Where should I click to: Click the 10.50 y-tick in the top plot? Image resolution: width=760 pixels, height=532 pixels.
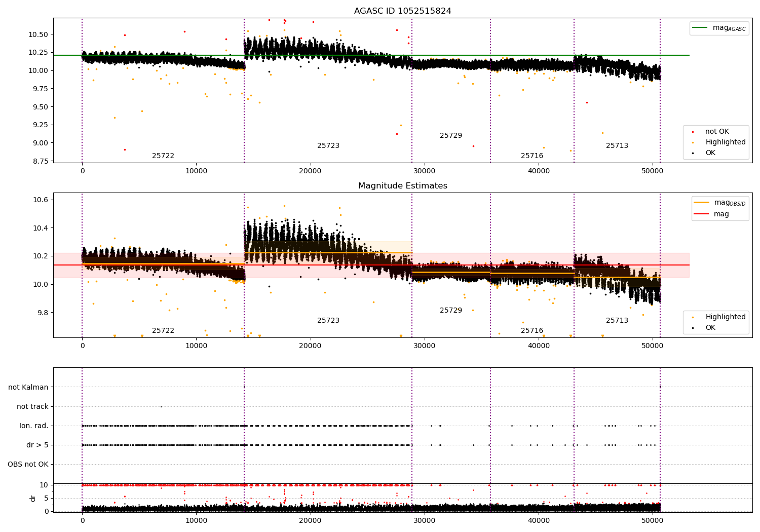point(39,34)
